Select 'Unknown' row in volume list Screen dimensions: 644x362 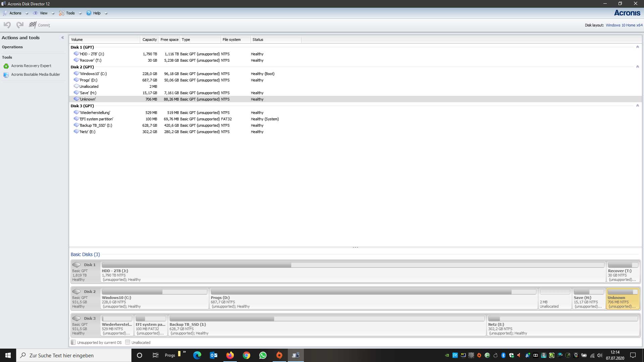356,99
